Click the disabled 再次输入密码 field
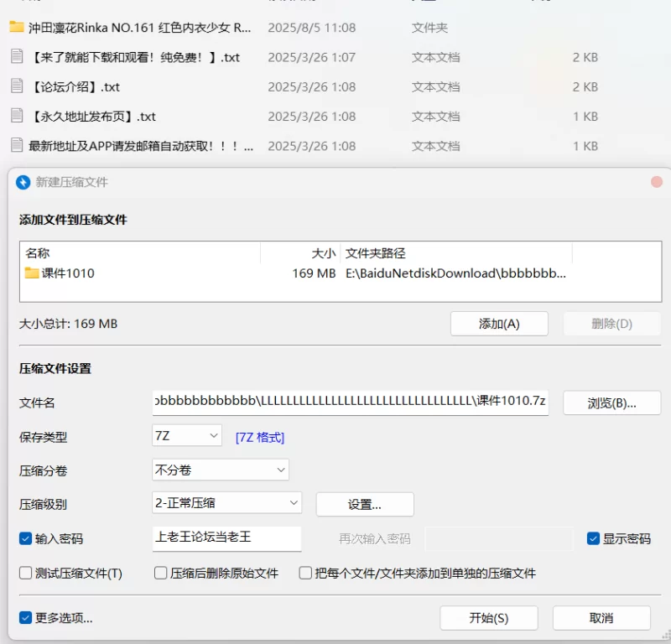The width and height of the screenshot is (671, 644). tap(498, 538)
